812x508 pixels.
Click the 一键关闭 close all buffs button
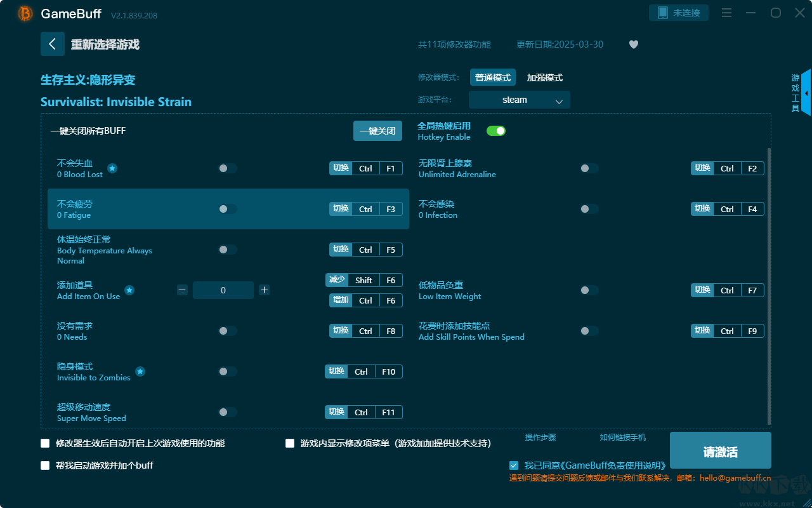click(x=377, y=131)
